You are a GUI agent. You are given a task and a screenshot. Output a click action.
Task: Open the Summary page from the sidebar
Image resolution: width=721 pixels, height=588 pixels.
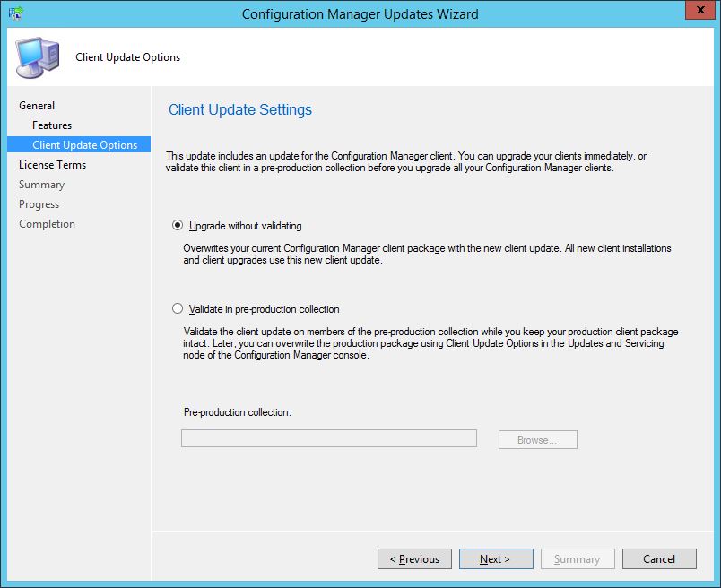[43, 184]
